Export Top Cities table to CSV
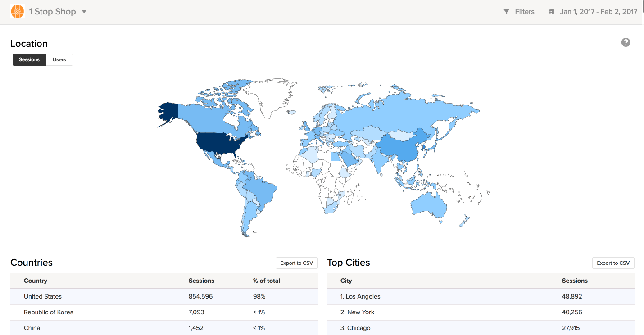Image resolution: width=644 pixels, height=335 pixels. [613, 263]
